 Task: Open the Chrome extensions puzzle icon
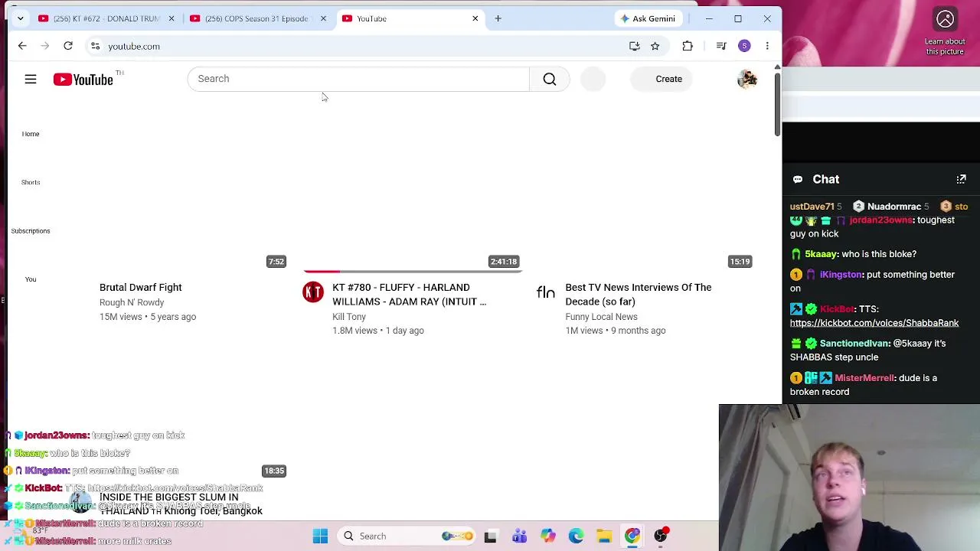click(x=688, y=46)
